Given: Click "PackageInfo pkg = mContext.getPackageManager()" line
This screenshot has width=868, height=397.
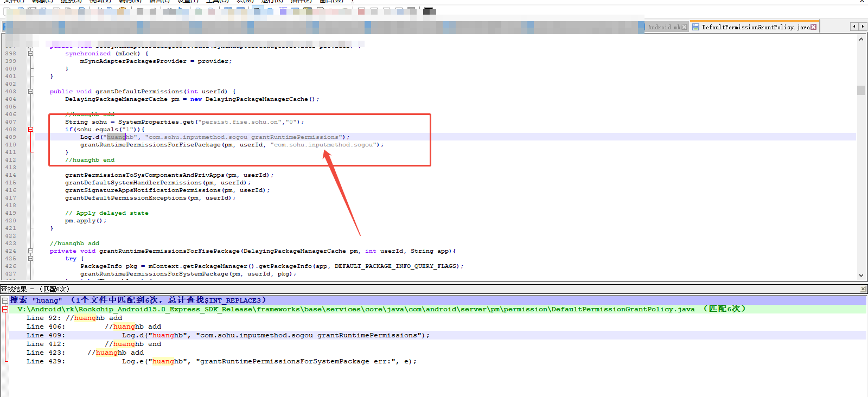Looking at the screenshot, I should [272, 266].
